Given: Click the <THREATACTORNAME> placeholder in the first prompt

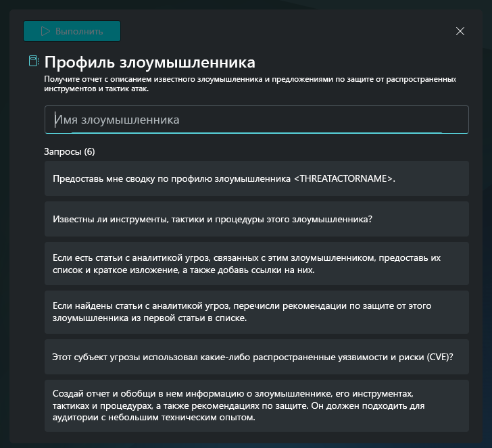Looking at the screenshot, I should [x=343, y=178].
